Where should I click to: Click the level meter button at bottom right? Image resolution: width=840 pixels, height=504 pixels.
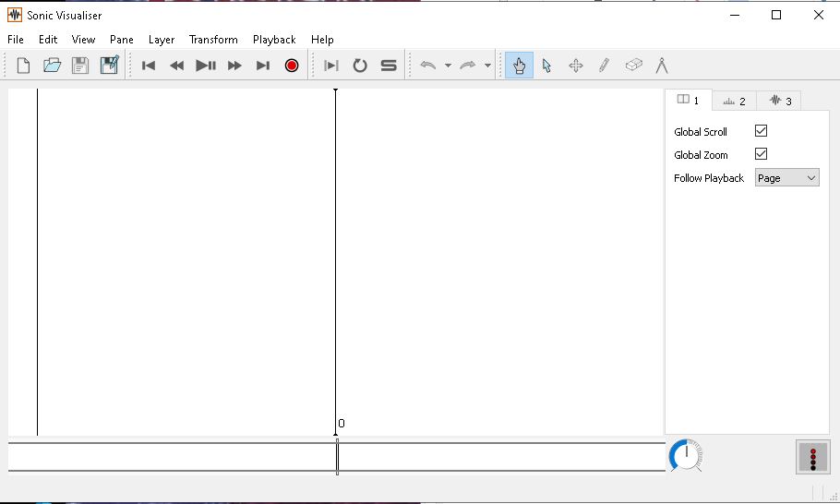[812, 457]
